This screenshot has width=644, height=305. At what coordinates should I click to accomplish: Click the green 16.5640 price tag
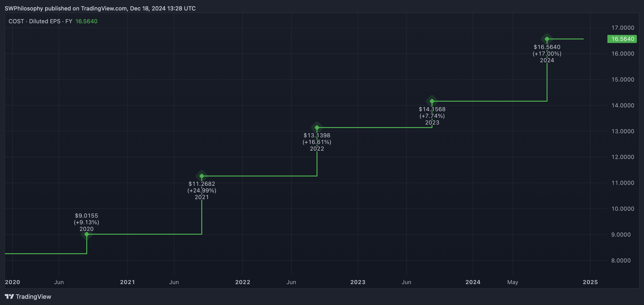coord(622,39)
